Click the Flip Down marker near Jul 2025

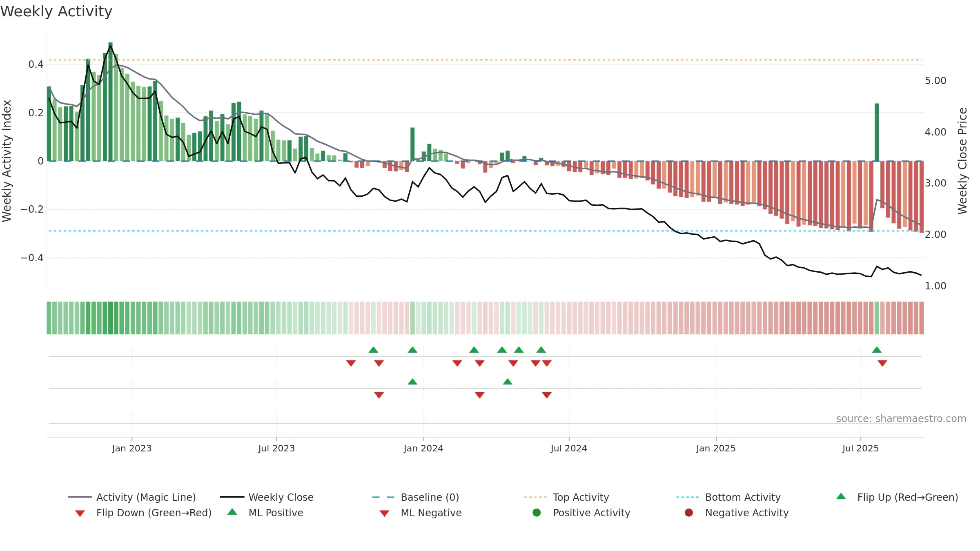point(882,363)
